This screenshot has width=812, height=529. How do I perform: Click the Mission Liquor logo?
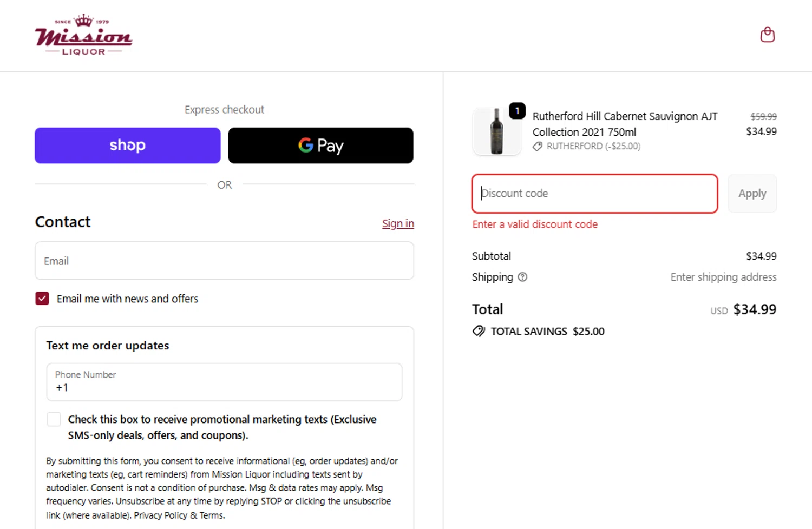[83, 35]
